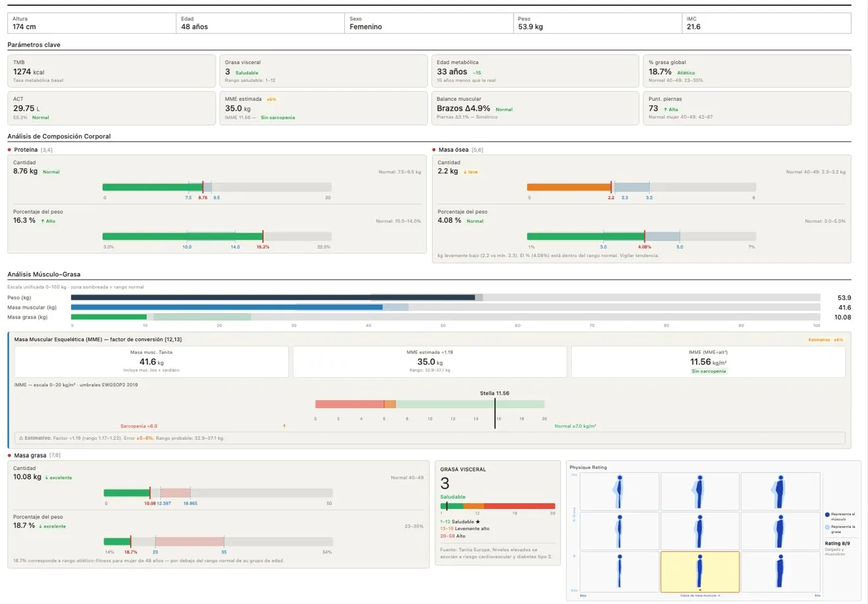The image size is (868, 604).
Task: Click the Balance muscular Brazos card
Action: click(534, 107)
